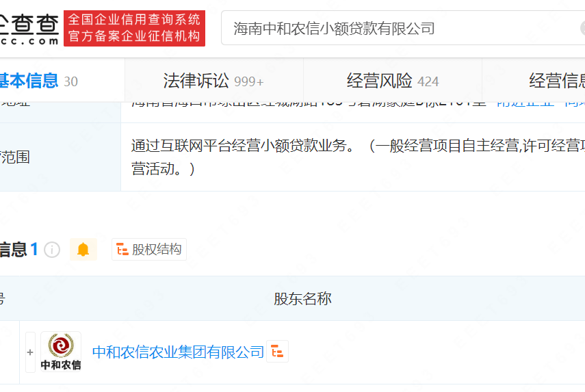585x392 pixels.
Task: Click the 附近企业 link in address row
Action: click(x=523, y=103)
